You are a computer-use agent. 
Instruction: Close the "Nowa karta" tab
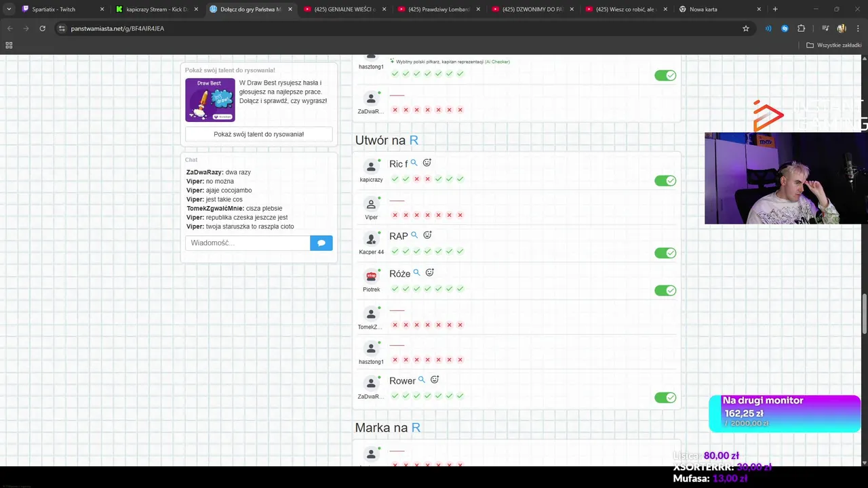pos(758,9)
